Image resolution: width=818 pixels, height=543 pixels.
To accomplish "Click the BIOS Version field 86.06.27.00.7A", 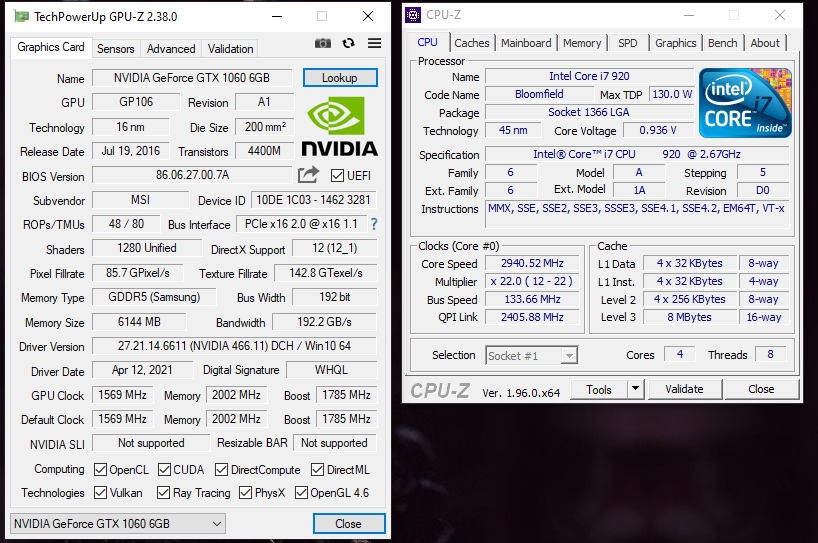I will (x=192, y=175).
